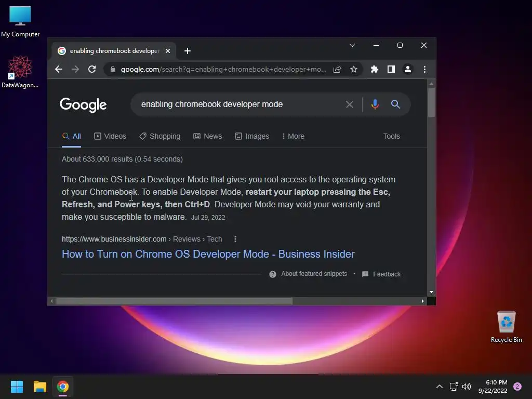Click the scroll down arrow of vertical scrollbar
This screenshot has width=532, height=399.
click(x=431, y=292)
